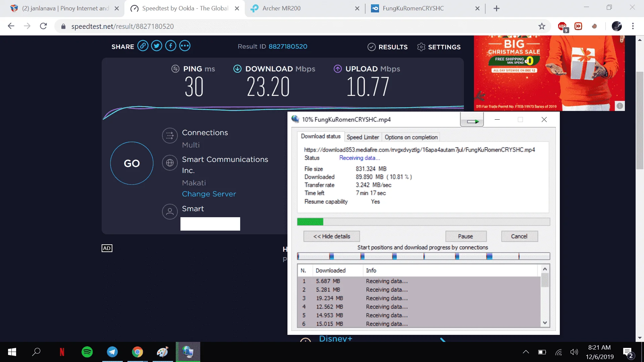Open Paint from the taskbar
This screenshot has height=362, width=644.
point(163,352)
